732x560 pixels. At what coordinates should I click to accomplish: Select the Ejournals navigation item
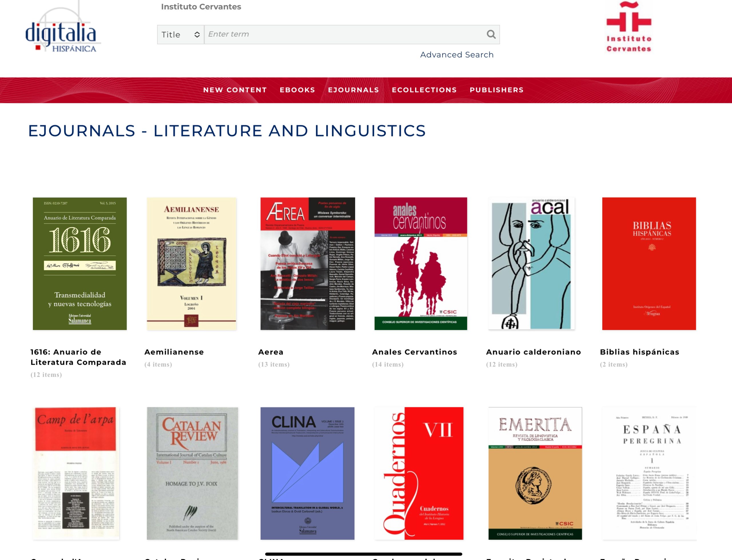click(x=353, y=90)
